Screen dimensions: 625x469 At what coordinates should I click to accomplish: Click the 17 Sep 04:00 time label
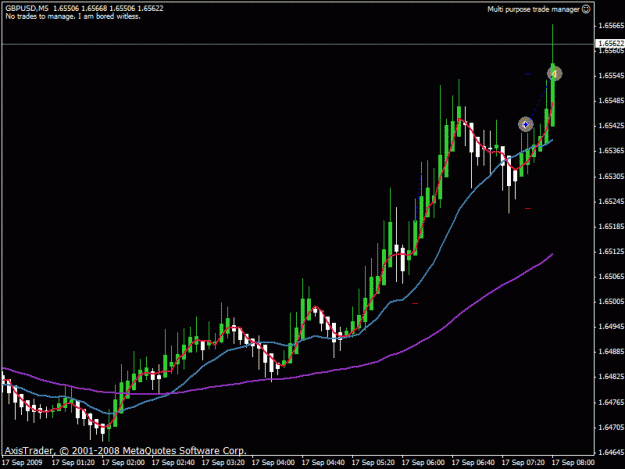[x=273, y=463]
